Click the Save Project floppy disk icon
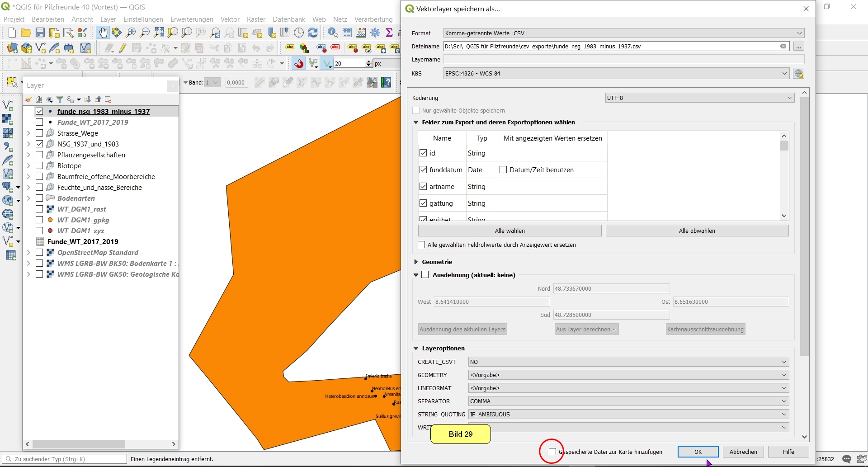 coord(40,33)
